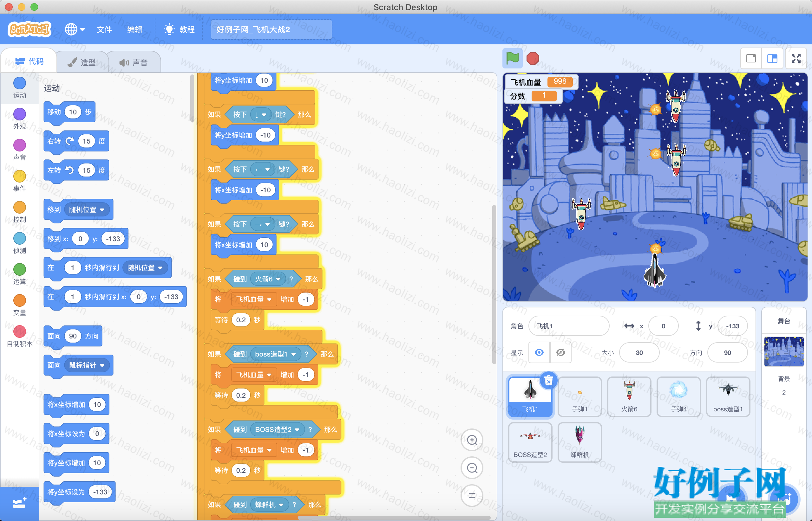This screenshot has width=812, height=521.
Task: Open 秒内滑行到 随机位置 dropdown
Action: pyautogui.click(x=145, y=267)
